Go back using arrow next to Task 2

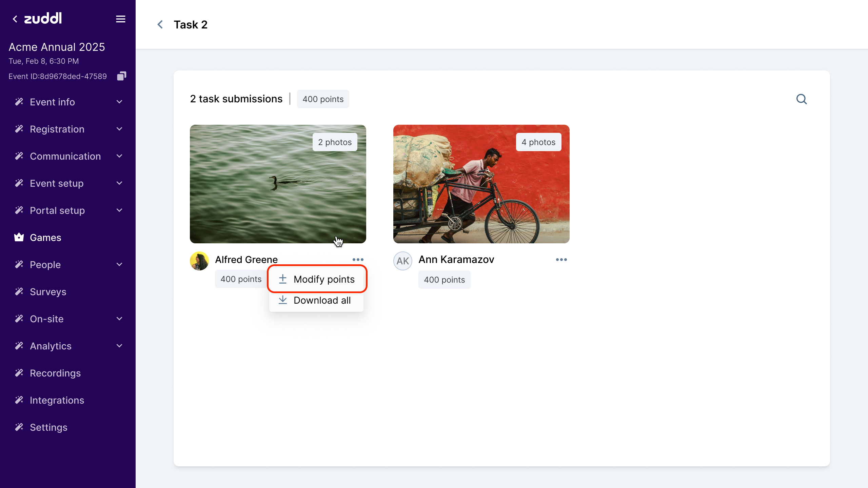(x=160, y=24)
